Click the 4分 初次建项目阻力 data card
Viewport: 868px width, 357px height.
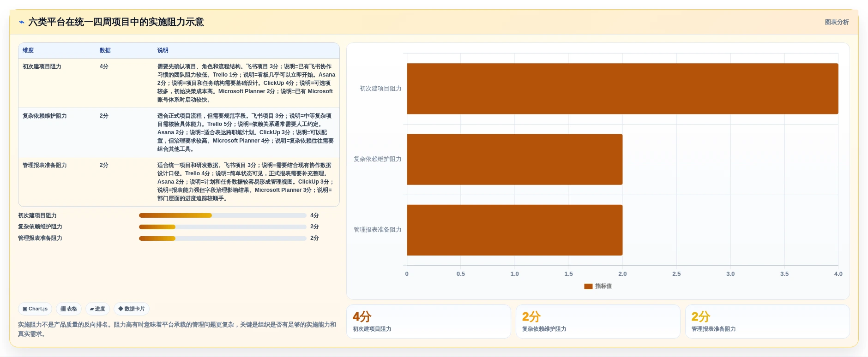(428, 321)
